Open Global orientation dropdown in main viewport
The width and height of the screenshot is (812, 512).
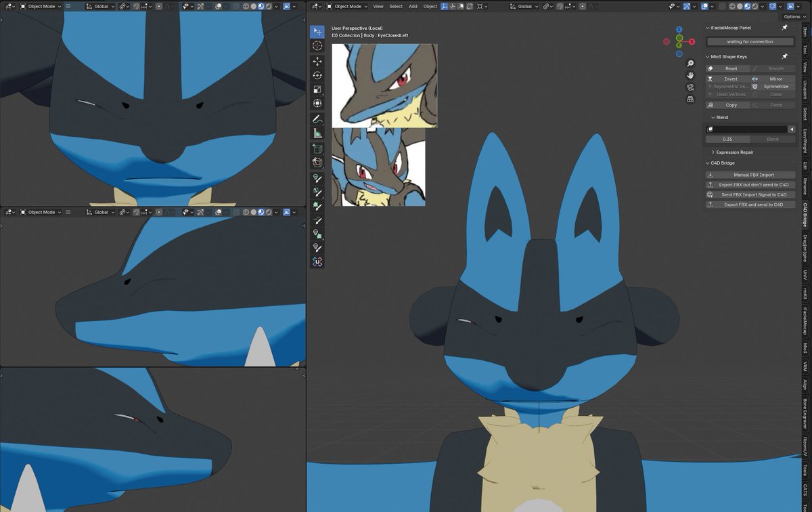[x=525, y=6]
